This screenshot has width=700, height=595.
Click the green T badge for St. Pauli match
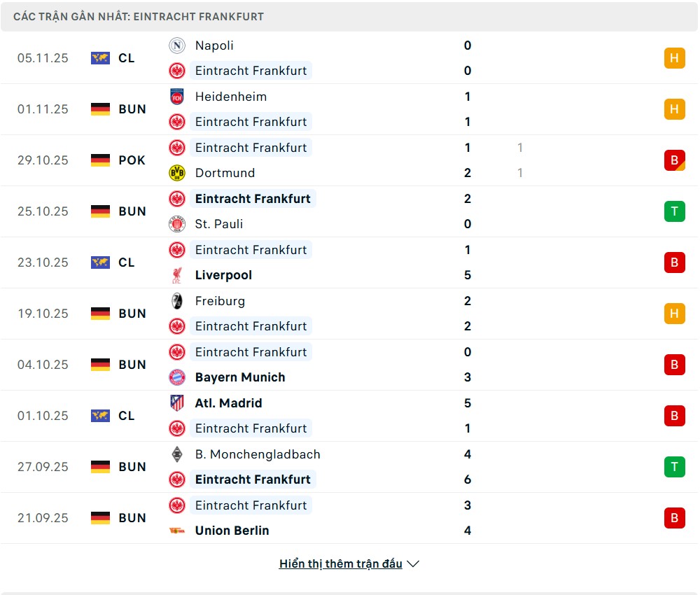click(x=674, y=211)
